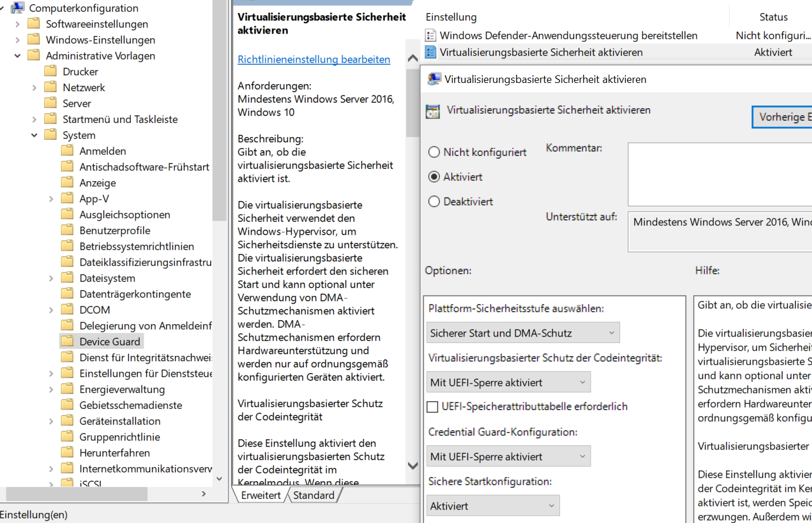Click the Datenträgerkontingente folder icon
Screen dimensions: 812x523
point(67,294)
